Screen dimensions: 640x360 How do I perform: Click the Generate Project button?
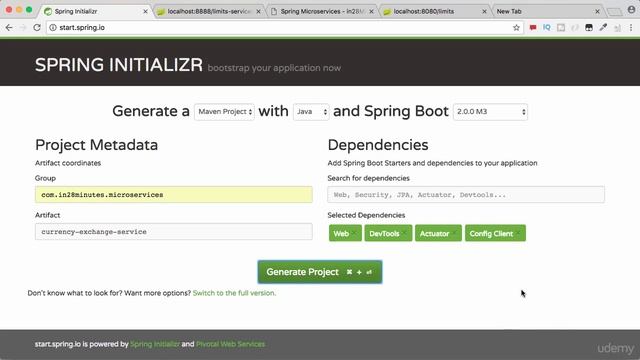[320, 272]
